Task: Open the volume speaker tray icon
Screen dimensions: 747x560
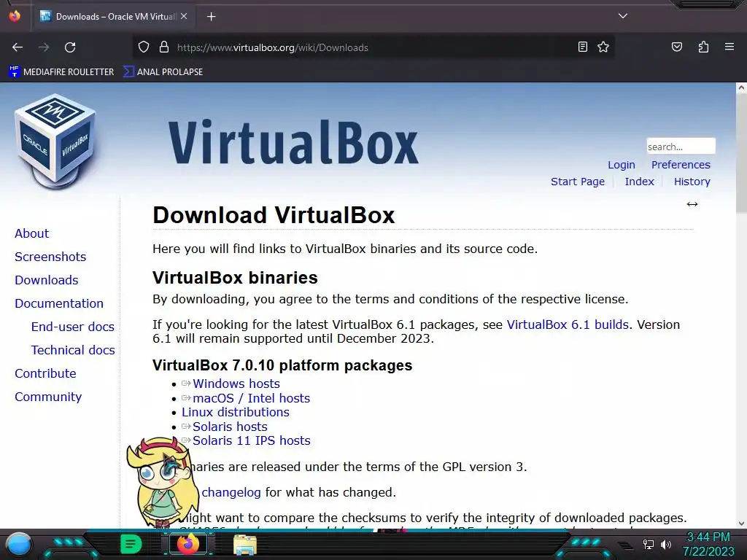Action: pyautogui.click(x=666, y=544)
